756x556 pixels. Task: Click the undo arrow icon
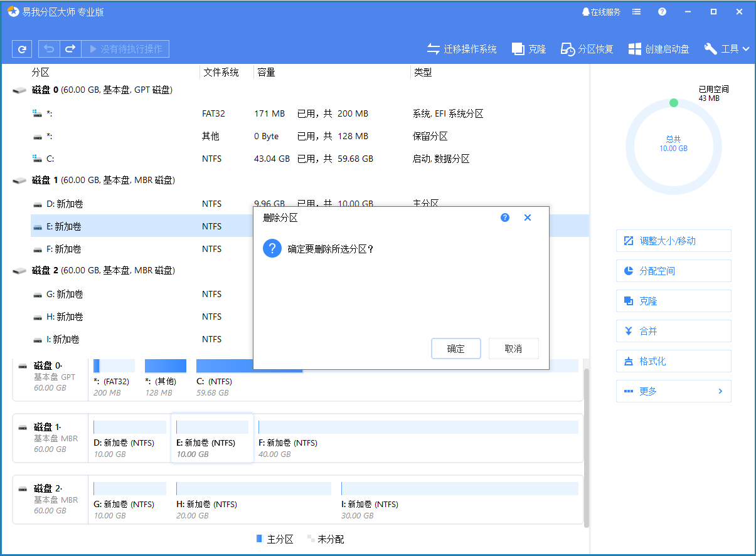[x=49, y=48]
